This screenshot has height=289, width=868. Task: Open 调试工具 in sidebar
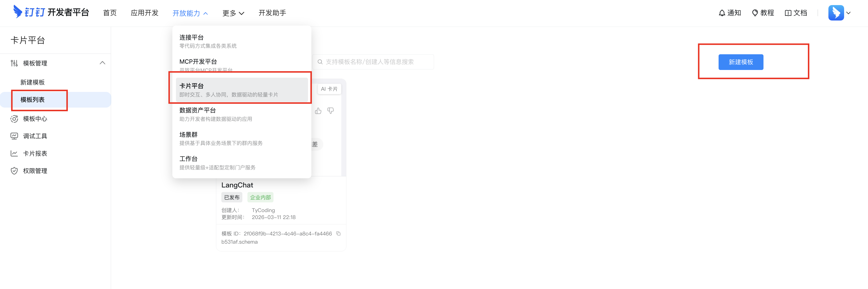[x=35, y=136]
